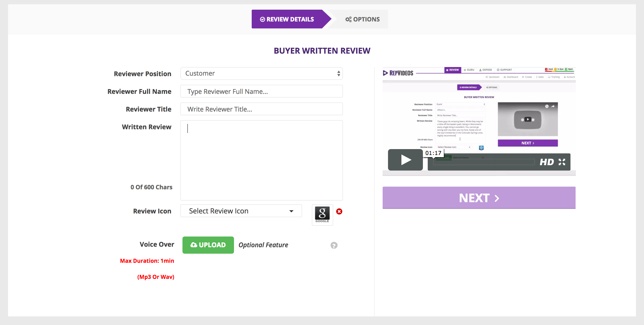Click the RepVideos logo in the video
644x325 pixels.
point(398,73)
